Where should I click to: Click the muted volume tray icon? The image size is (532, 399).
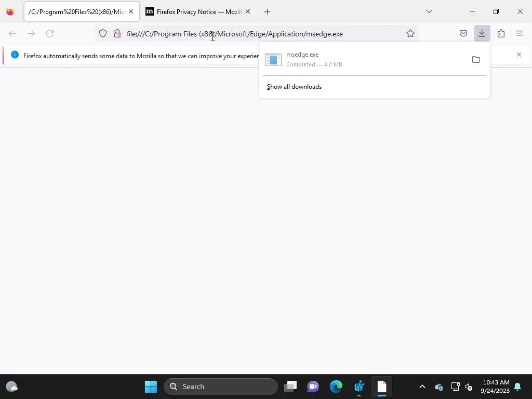pyautogui.click(x=469, y=387)
